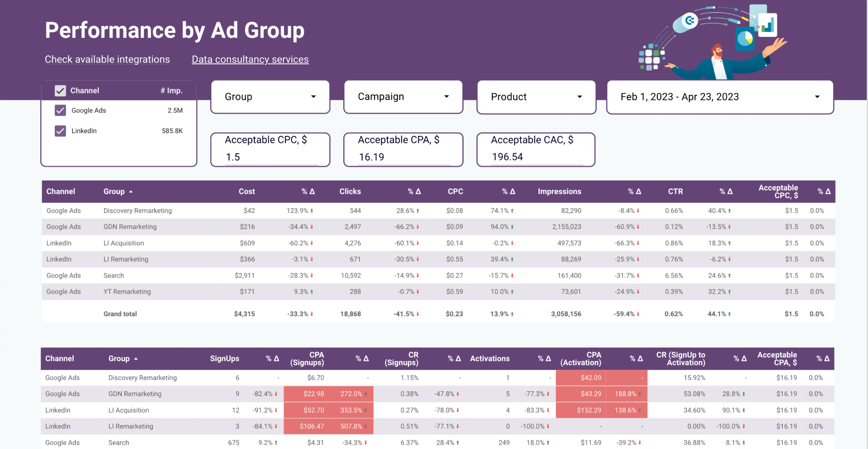Click the Check available integrations link
868x449 pixels.
(x=107, y=59)
